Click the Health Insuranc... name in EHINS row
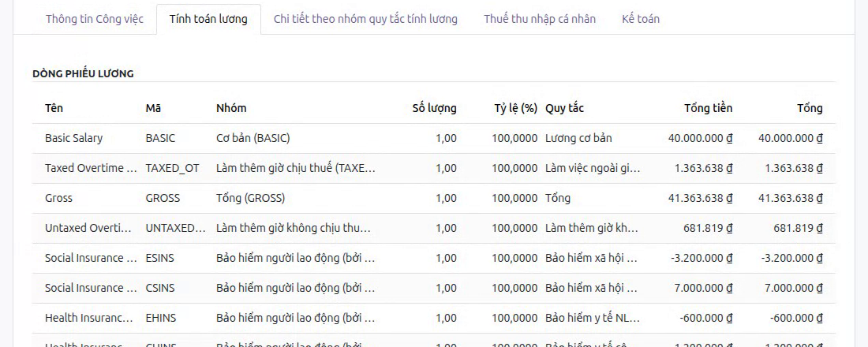This screenshot has width=868, height=347. [x=89, y=318]
